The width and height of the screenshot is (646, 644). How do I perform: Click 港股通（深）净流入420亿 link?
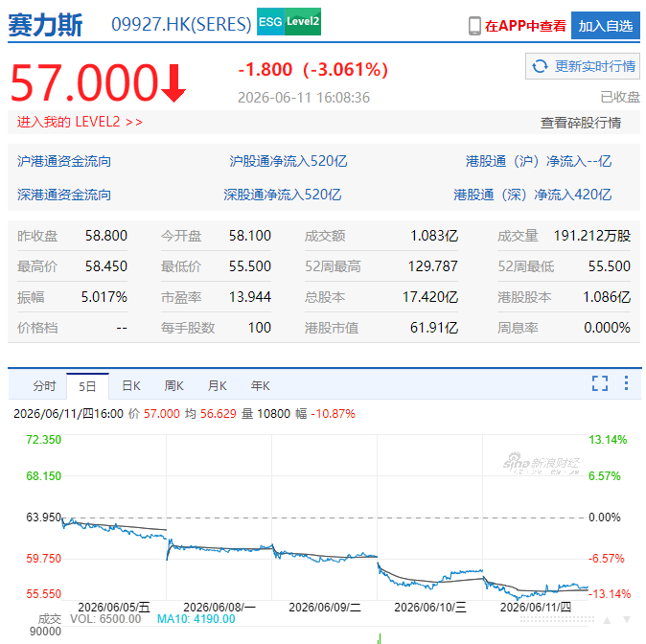[532, 195]
